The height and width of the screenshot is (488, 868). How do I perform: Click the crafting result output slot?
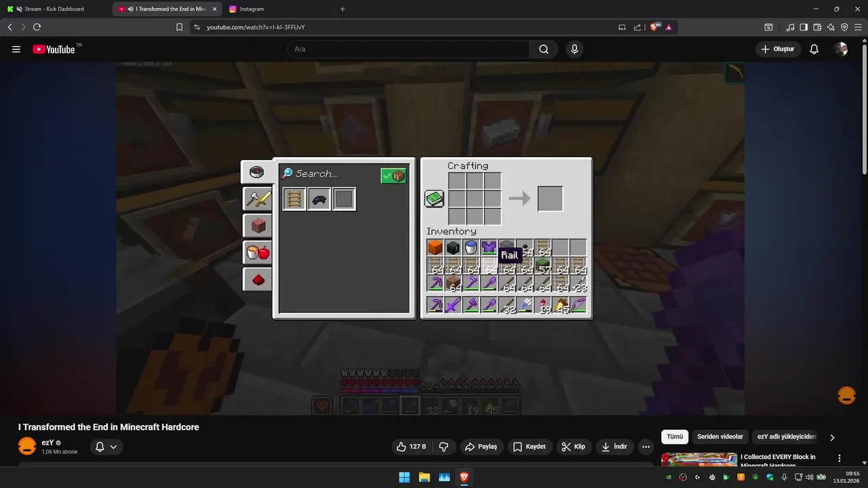[x=550, y=199]
